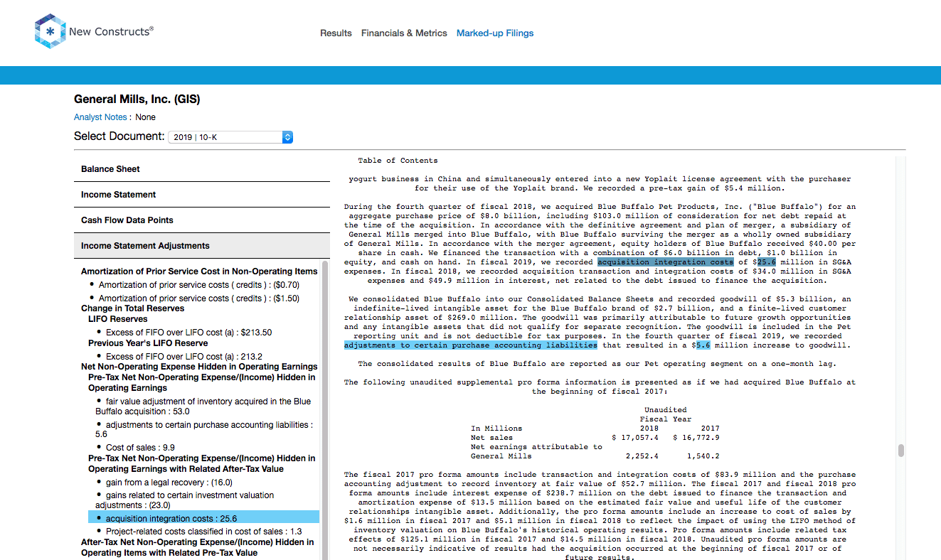
Task: Click net earnings value 1,540.2
Action: tap(703, 456)
